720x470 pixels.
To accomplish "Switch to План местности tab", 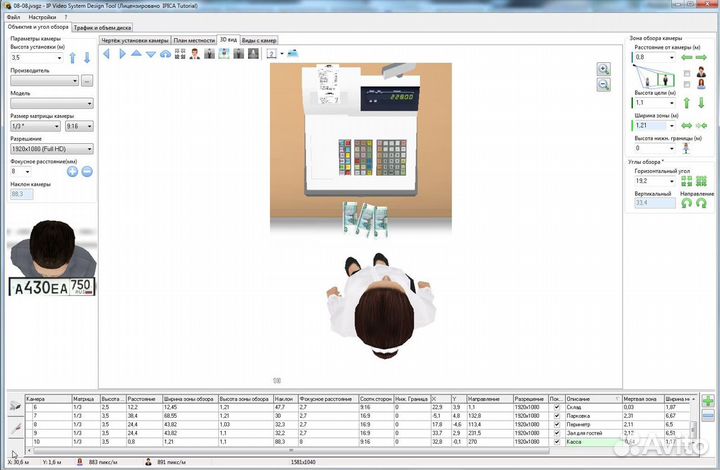I will pyautogui.click(x=194, y=40).
